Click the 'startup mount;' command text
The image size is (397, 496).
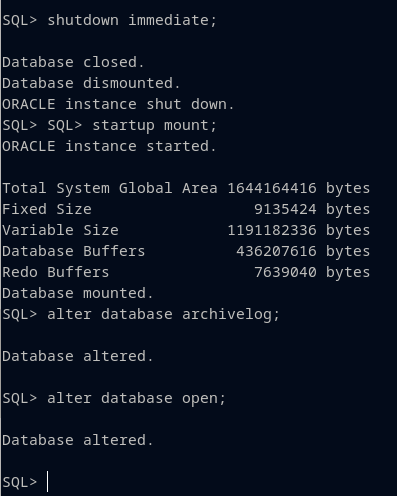coord(155,125)
